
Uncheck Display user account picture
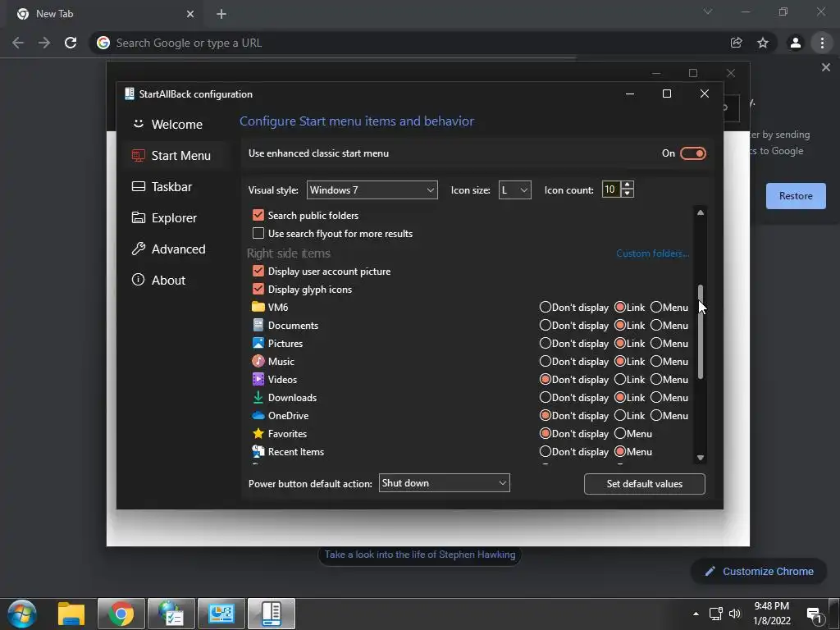tap(258, 271)
